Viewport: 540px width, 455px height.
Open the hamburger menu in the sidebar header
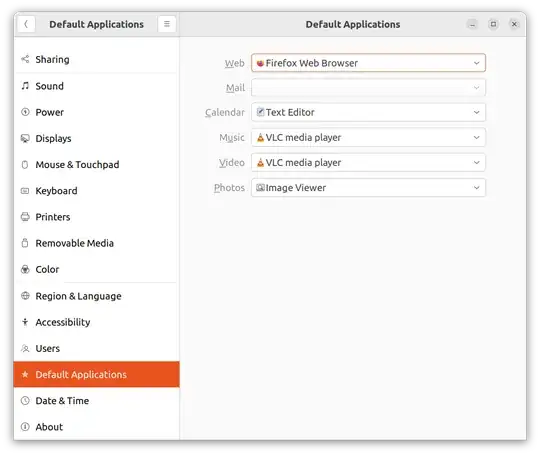click(x=167, y=24)
